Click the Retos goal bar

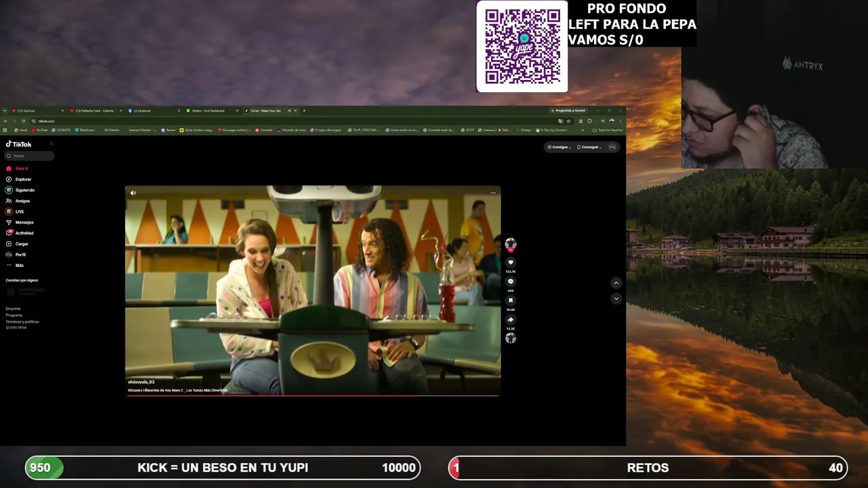(648, 468)
